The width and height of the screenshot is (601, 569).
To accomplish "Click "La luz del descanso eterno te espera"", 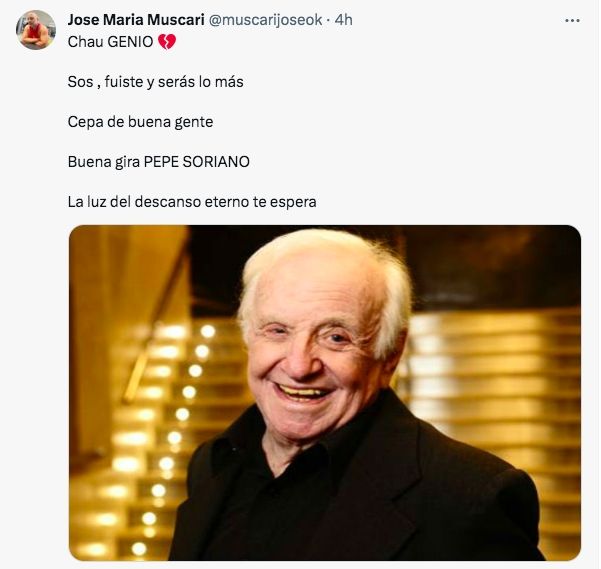I will (192, 202).
